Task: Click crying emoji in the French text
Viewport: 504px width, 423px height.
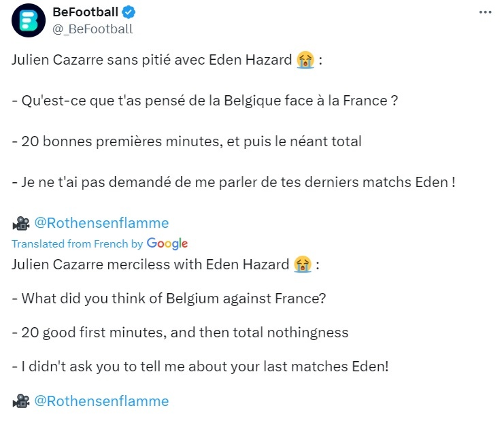Action: (305, 60)
